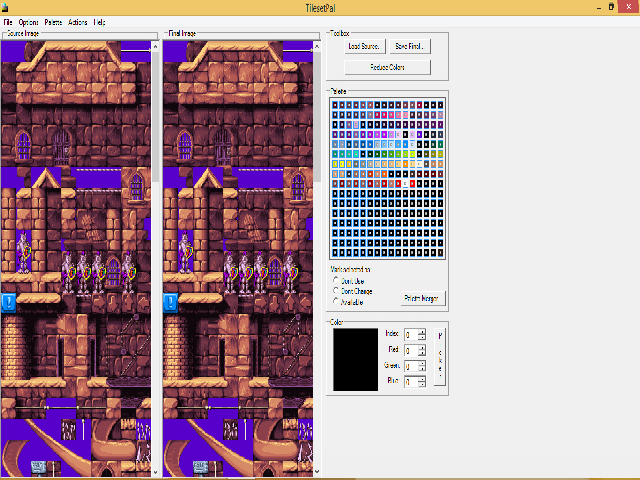Click the large black color preview box
The width and height of the screenshot is (640, 480).
356,360
